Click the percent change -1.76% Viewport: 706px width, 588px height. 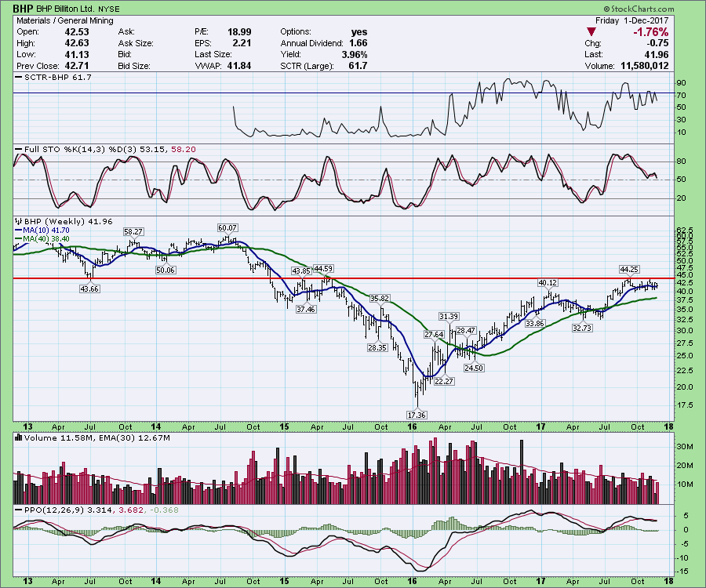coord(650,32)
